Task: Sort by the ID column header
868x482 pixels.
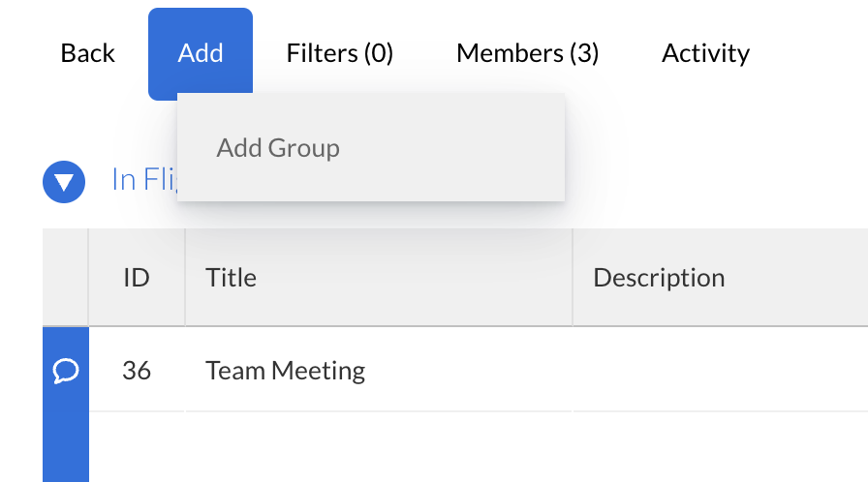Action: click(x=137, y=278)
